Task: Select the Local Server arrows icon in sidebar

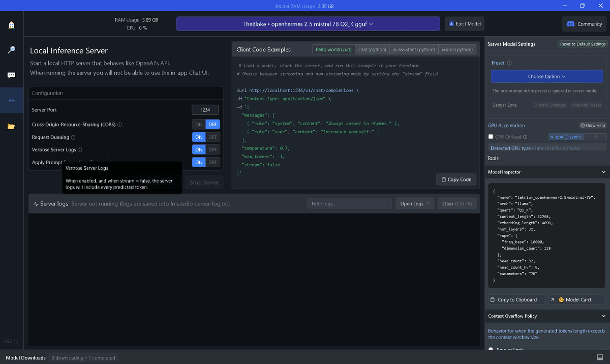Action: 11,100
